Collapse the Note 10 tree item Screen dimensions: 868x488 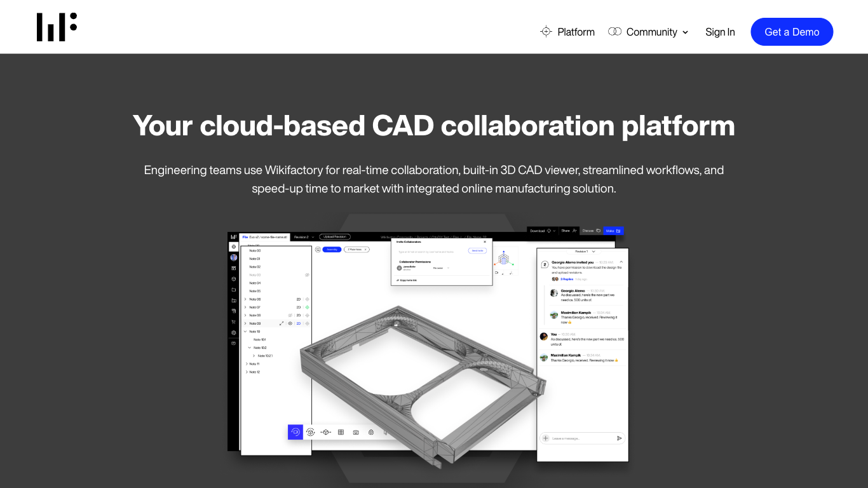coord(246,332)
